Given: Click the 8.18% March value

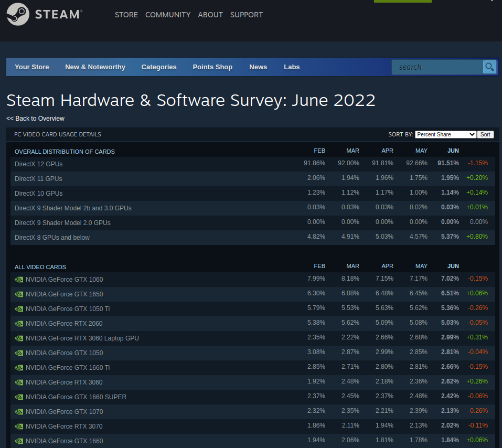Looking at the screenshot, I should tap(350, 279).
